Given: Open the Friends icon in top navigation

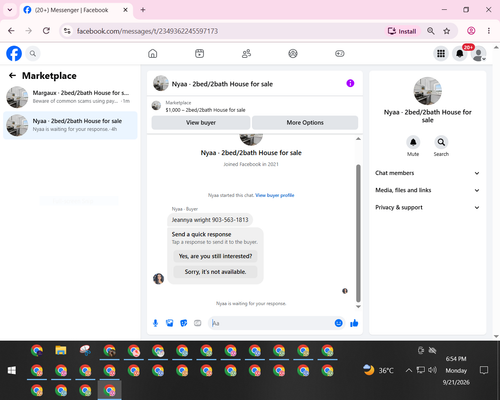Looking at the screenshot, I should [x=246, y=53].
